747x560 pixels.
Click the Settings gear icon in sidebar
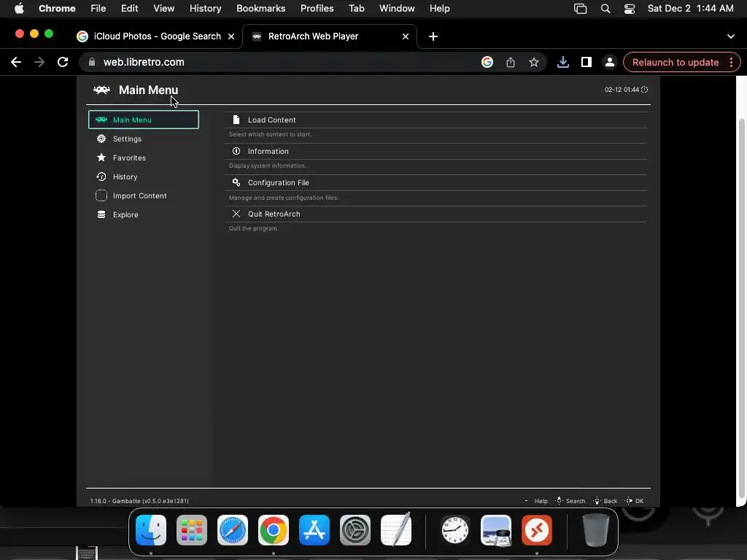point(101,139)
